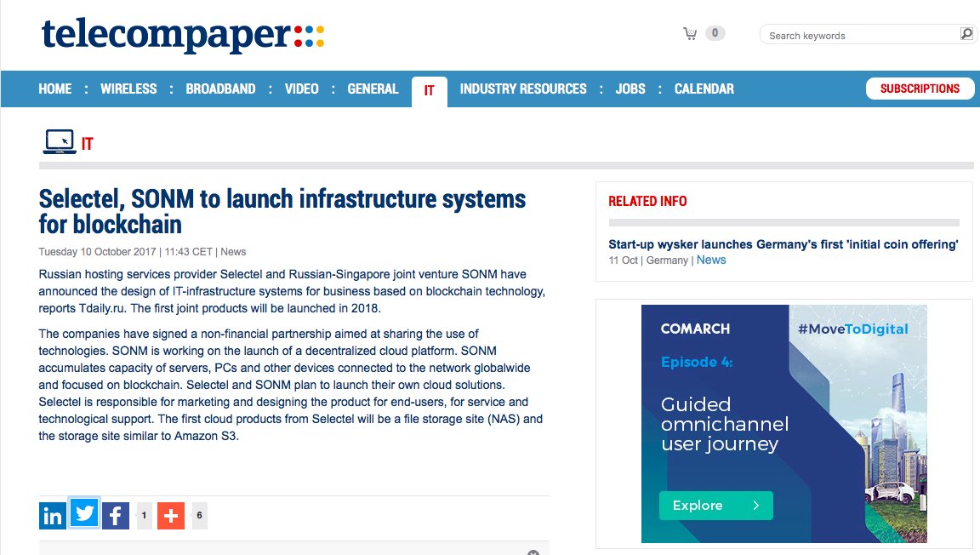Click the share count 6
Viewport: 980px width, 555px height.
199,516
